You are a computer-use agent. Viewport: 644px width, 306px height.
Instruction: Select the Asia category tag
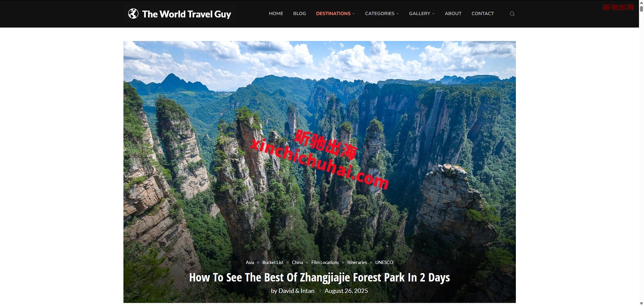250,262
